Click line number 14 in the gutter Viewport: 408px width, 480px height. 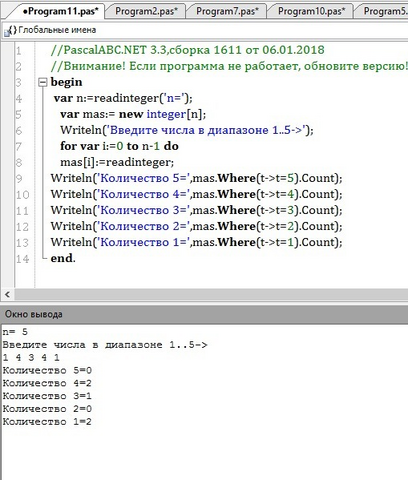coord(23,259)
